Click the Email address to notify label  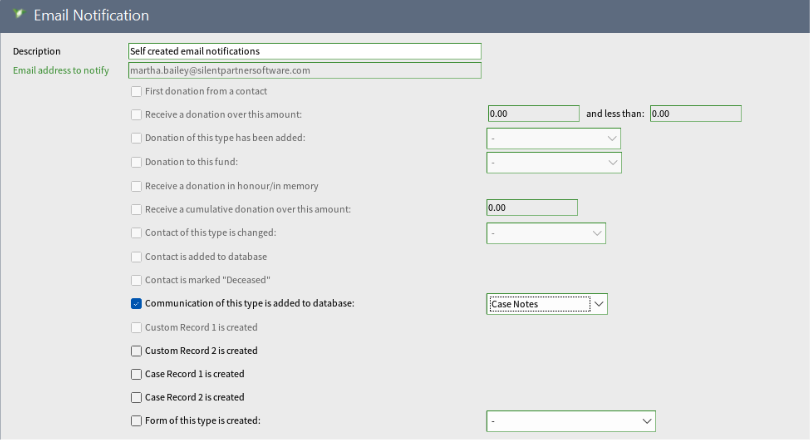click(61, 70)
